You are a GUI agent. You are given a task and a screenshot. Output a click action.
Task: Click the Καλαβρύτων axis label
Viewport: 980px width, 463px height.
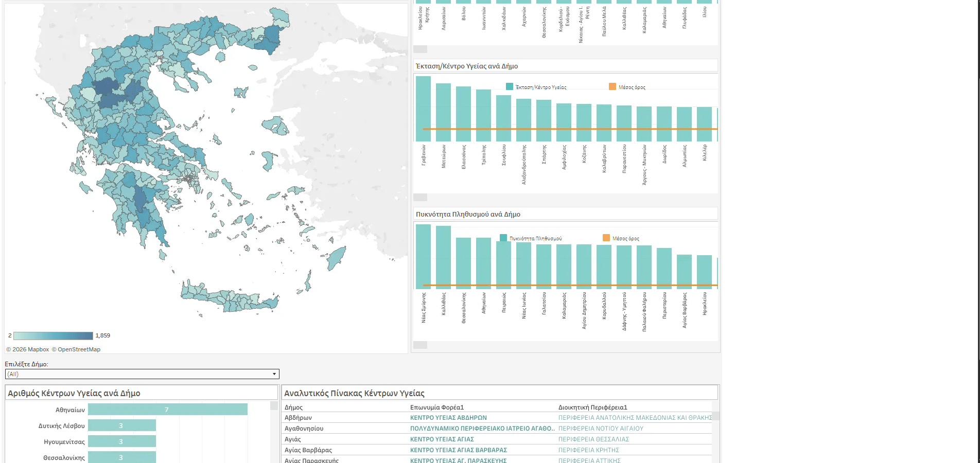click(x=604, y=158)
